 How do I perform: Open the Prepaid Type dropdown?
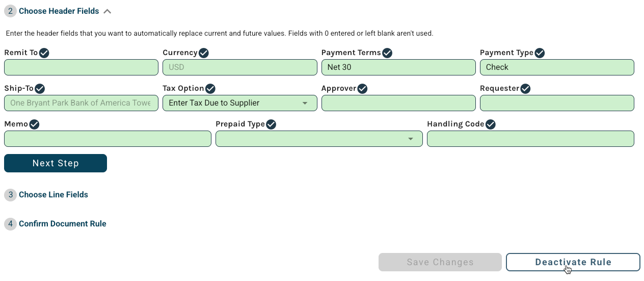(319, 139)
